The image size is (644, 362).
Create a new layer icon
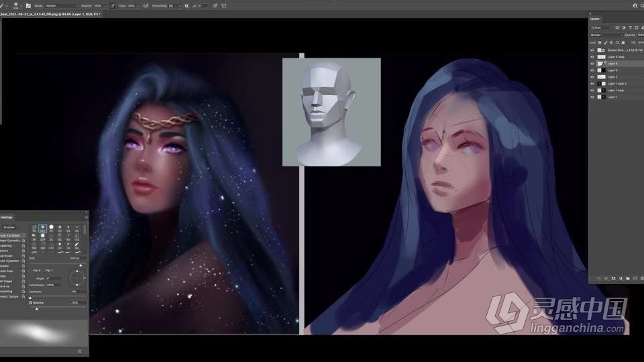coord(635,278)
